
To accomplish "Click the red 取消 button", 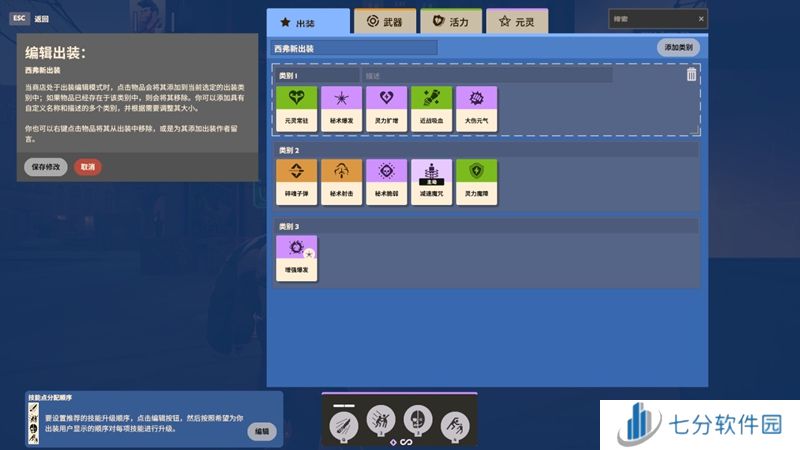I will (x=88, y=167).
